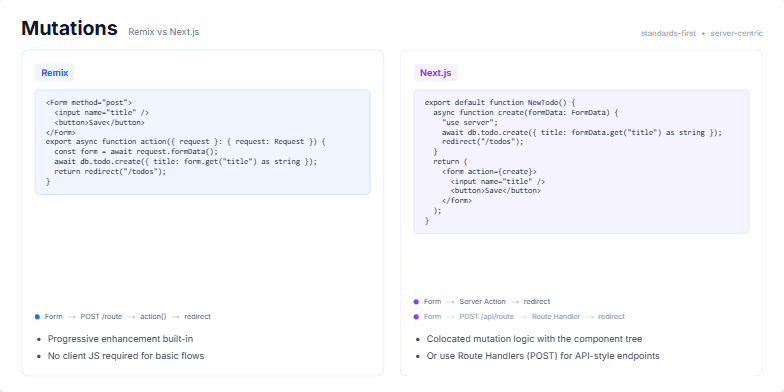The image size is (784, 392).
Task: Click the 'server-centric' tag
Action: (736, 34)
